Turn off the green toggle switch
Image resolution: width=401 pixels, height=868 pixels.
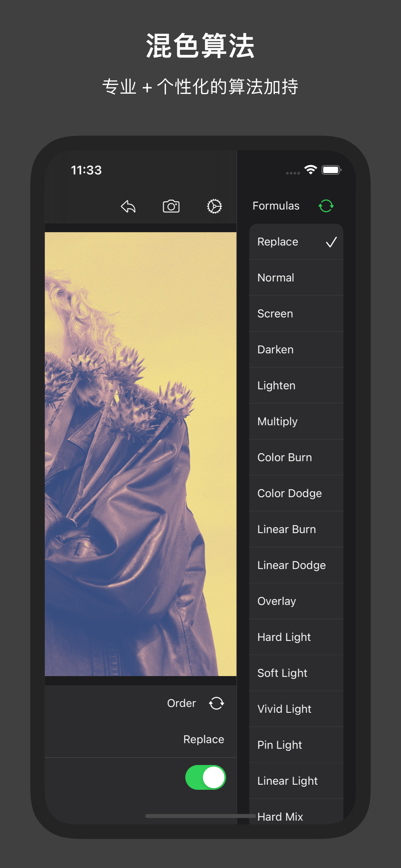click(206, 777)
